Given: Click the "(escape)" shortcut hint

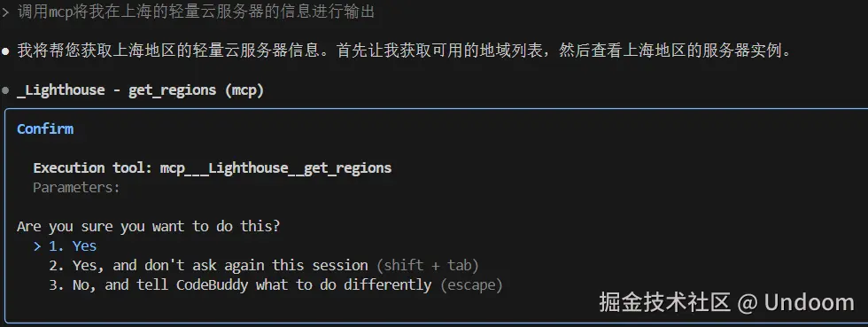Looking at the screenshot, I should 471,284.
